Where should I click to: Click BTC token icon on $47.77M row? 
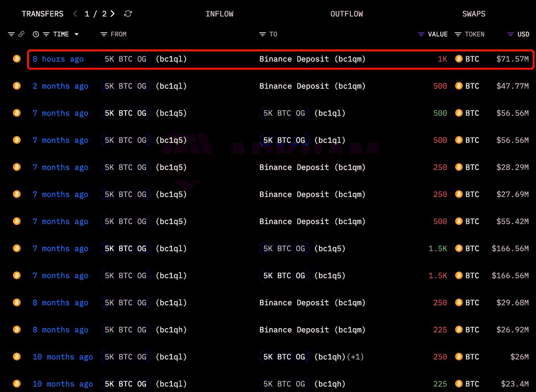(x=459, y=86)
